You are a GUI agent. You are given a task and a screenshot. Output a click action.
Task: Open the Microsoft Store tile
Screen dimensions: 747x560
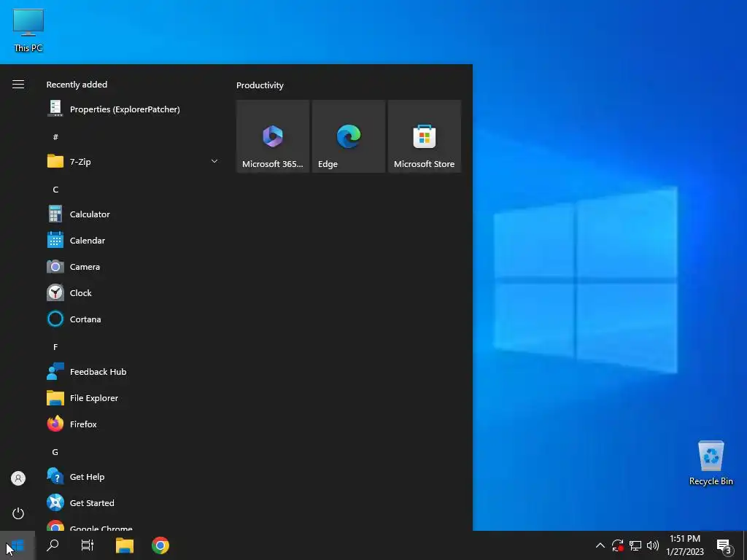point(424,136)
